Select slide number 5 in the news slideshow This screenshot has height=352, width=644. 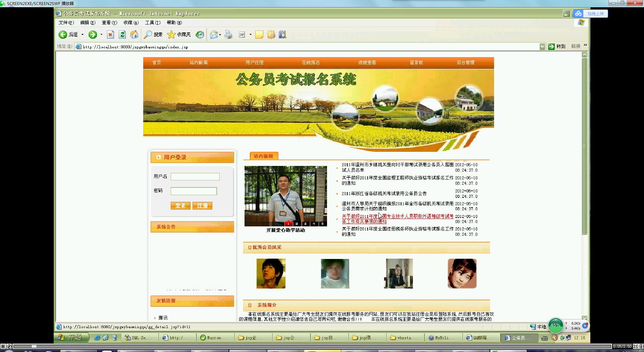tap(322, 224)
